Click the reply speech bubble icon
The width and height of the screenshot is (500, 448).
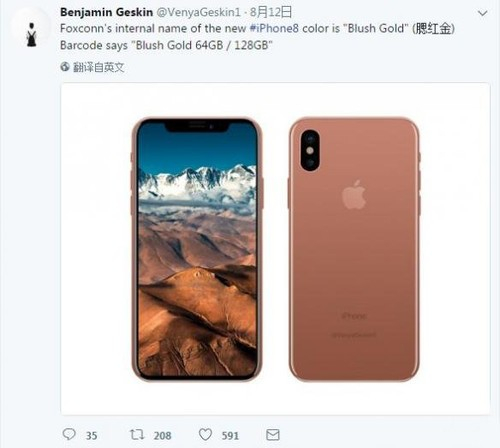69,434
